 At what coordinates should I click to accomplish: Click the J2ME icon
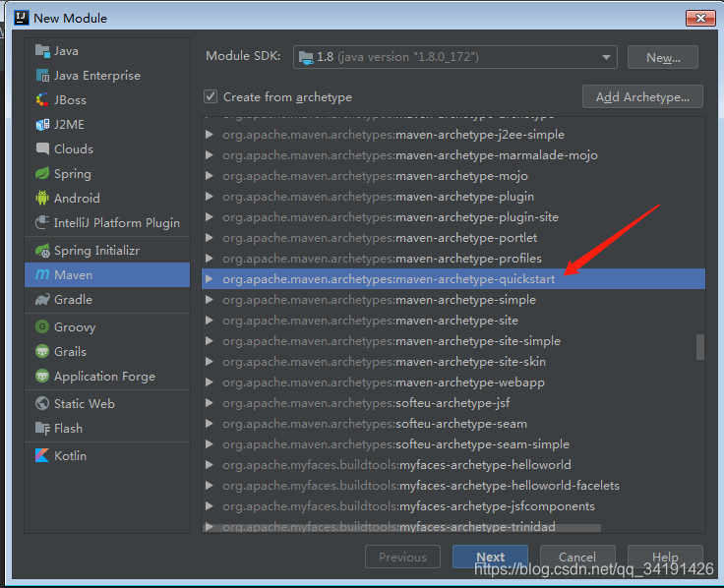[42, 124]
